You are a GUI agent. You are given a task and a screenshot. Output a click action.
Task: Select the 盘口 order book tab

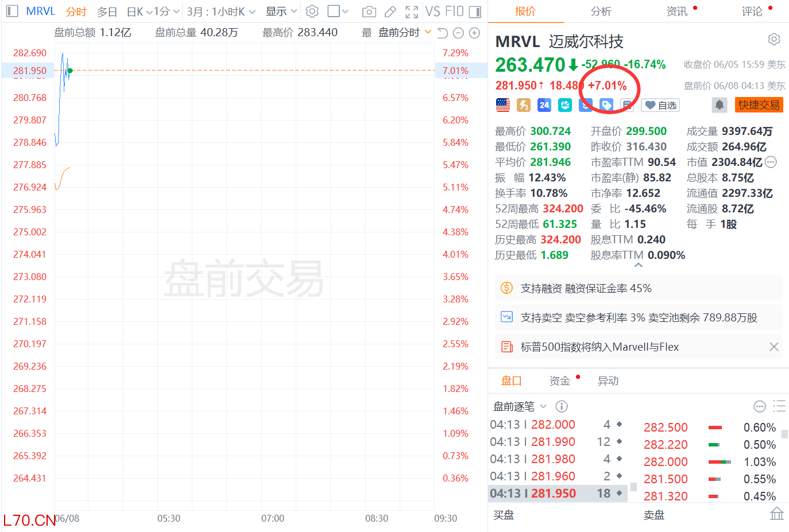coord(511,380)
